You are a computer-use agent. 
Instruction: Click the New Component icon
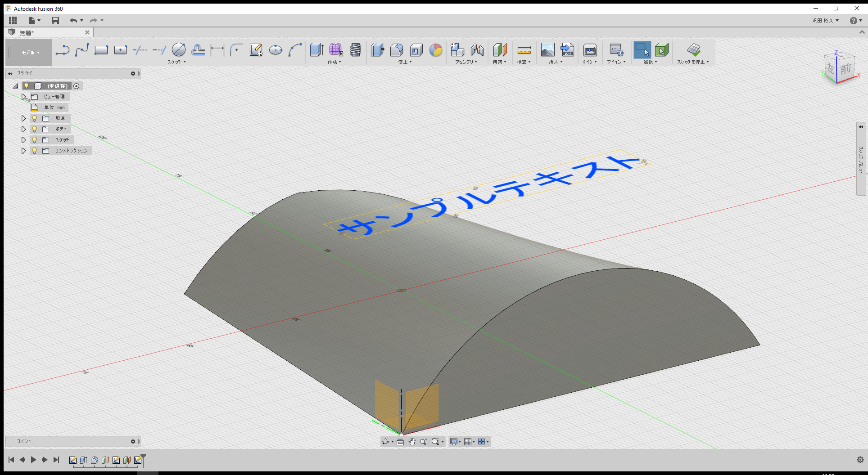click(457, 50)
